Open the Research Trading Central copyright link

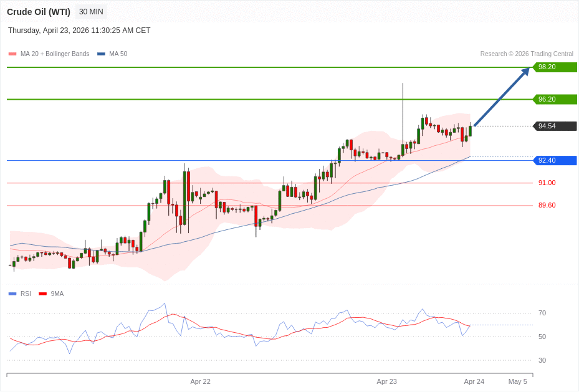526,54
